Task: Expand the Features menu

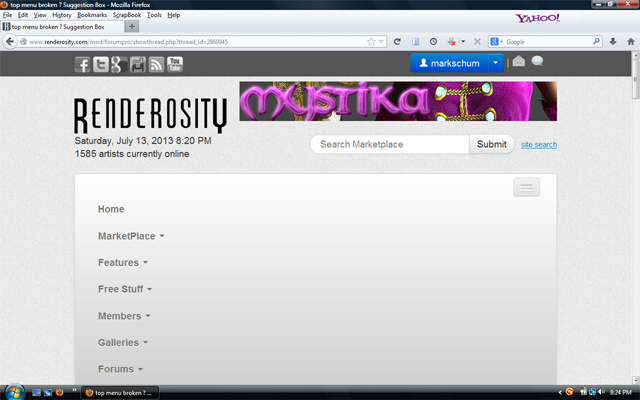Action: point(123,262)
